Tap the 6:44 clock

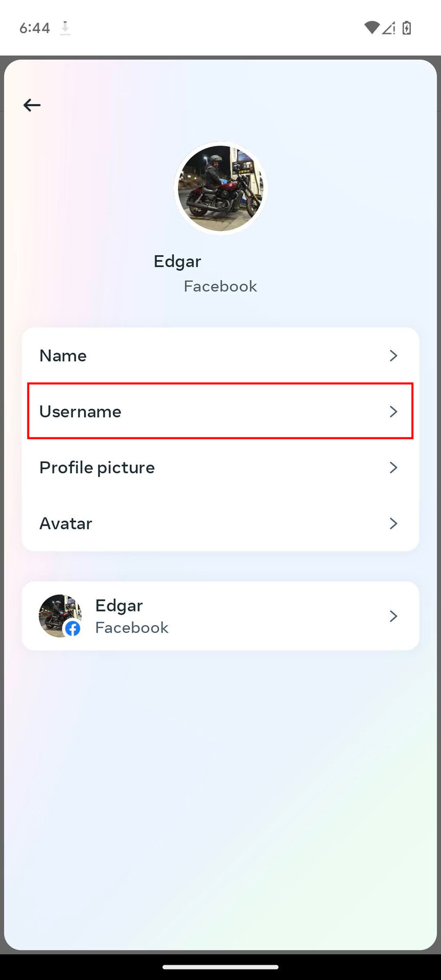click(35, 28)
